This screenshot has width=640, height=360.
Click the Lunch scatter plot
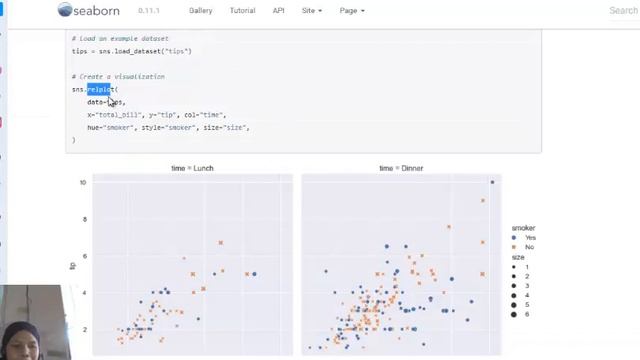[x=193, y=264]
